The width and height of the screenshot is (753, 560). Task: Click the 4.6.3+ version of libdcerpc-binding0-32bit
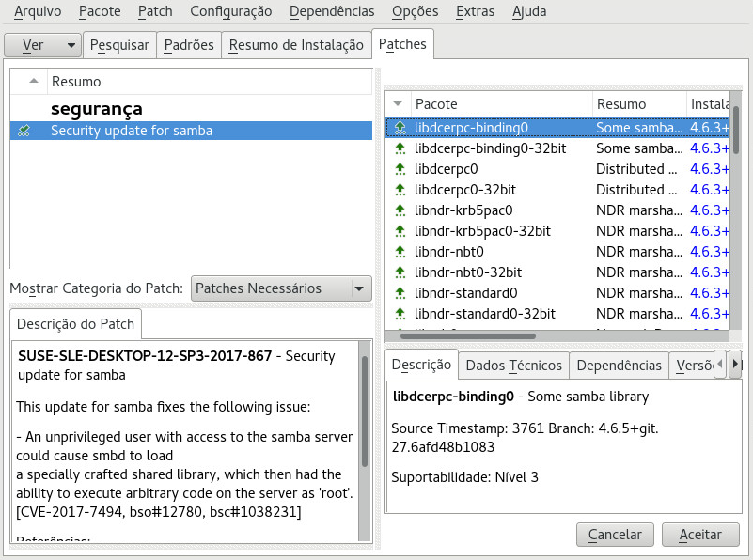[710, 148]
